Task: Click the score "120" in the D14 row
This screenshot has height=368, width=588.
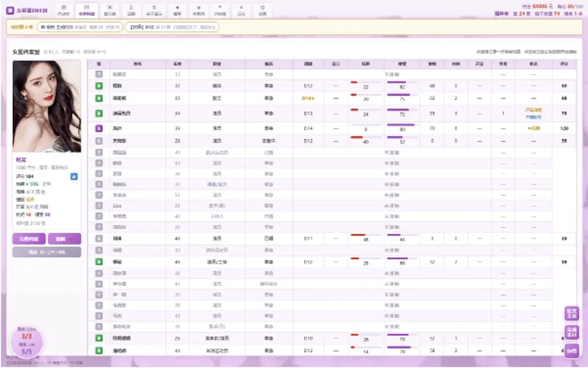Action: pyautogui.click(x=564, y=129)
